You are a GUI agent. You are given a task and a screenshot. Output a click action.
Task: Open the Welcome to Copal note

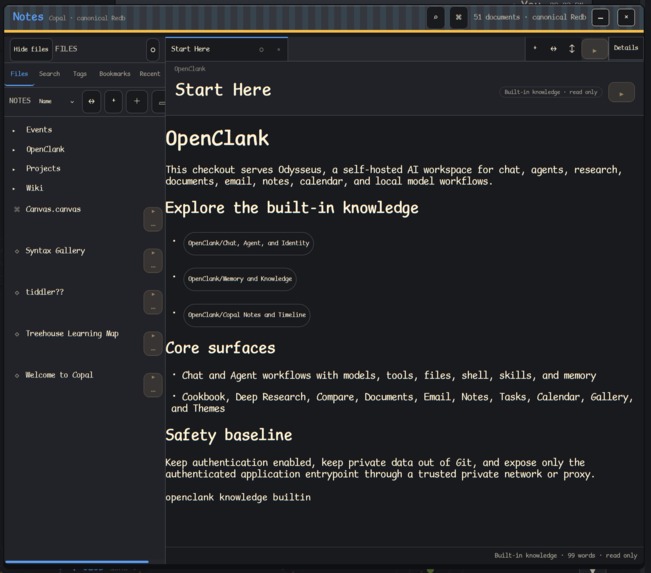tap(59, 375)
